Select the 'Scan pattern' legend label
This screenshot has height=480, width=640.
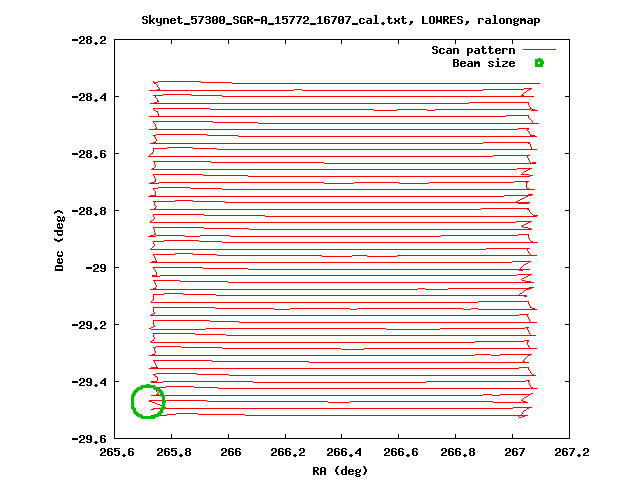473,50
